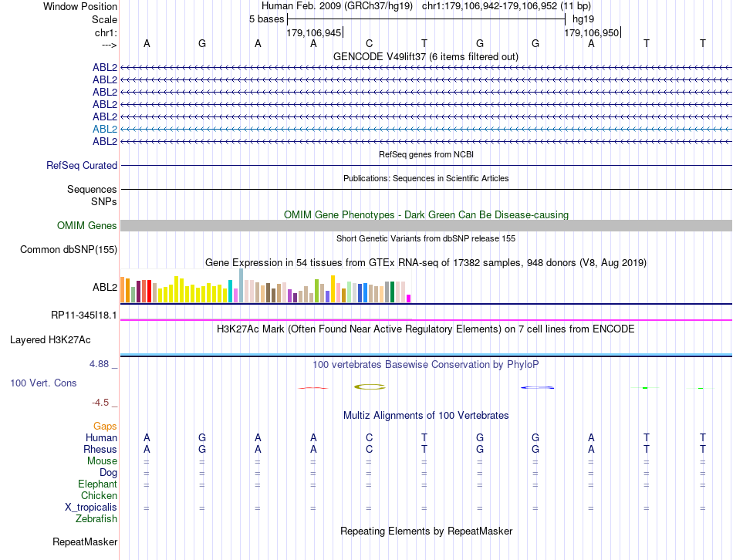Open 100 vertebrates Basewise Conservation by PhyloP title

[426, 365]
